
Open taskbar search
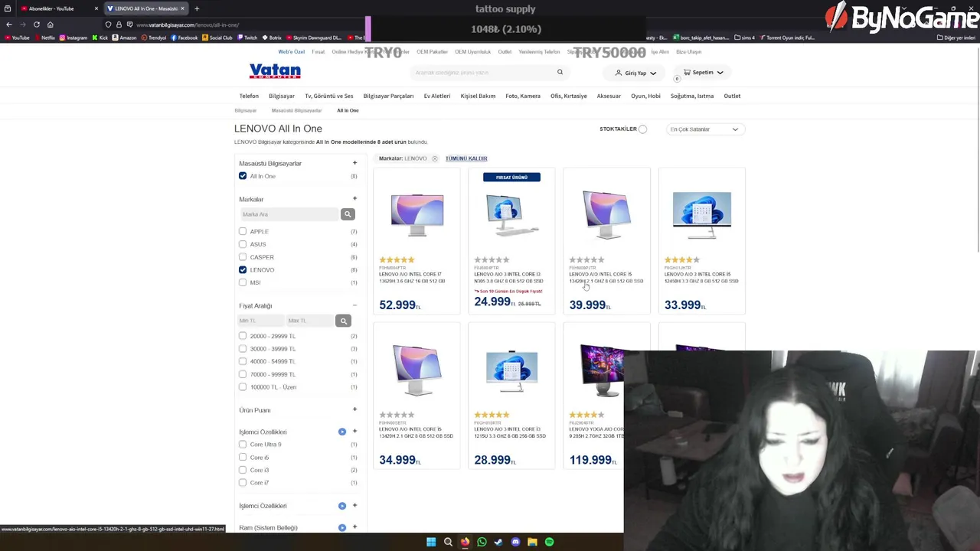coord(448,542)
